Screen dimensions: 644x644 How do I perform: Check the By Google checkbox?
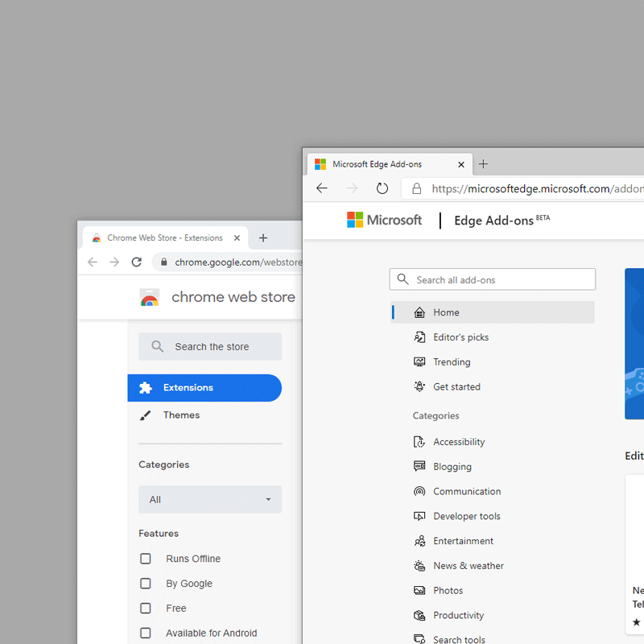coord(146,583)
